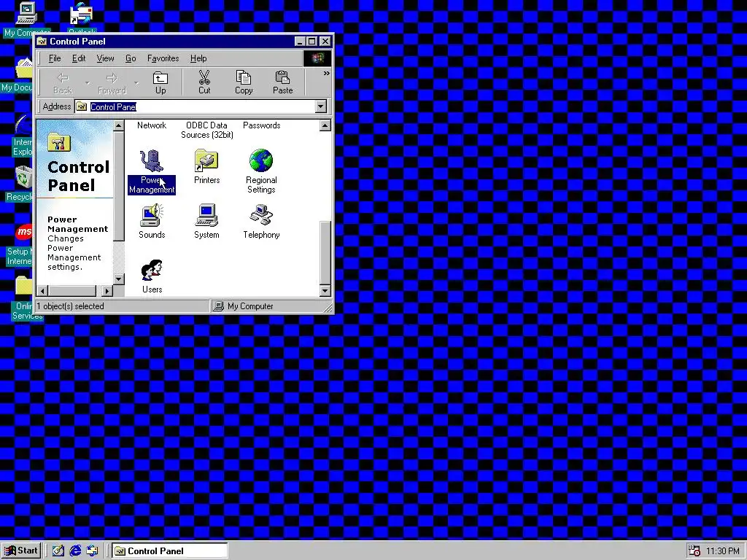747x560 pixels.
Task: Click the Paste toolbar button
Action: (x=282, y=83)
